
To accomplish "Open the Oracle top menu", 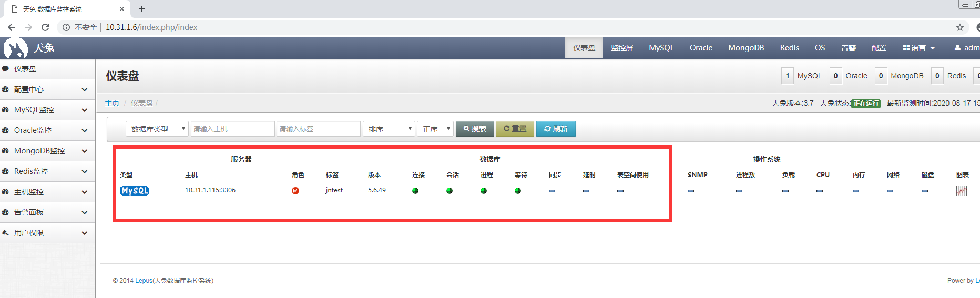I will (x=701, y=48).
